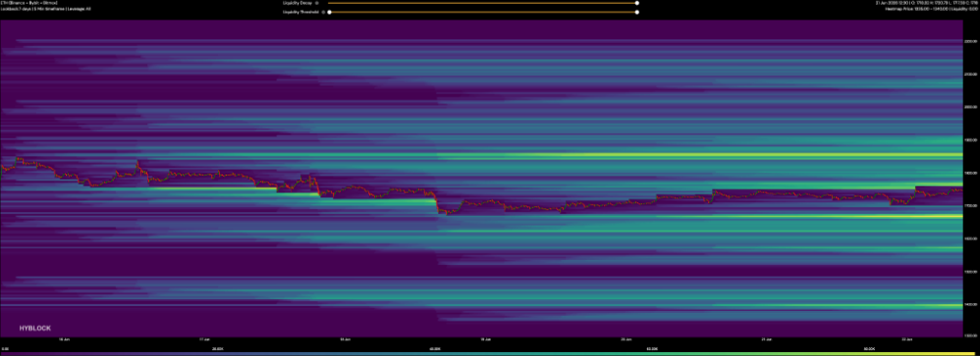Click the 20.00K color scale label

pos(218,348)
